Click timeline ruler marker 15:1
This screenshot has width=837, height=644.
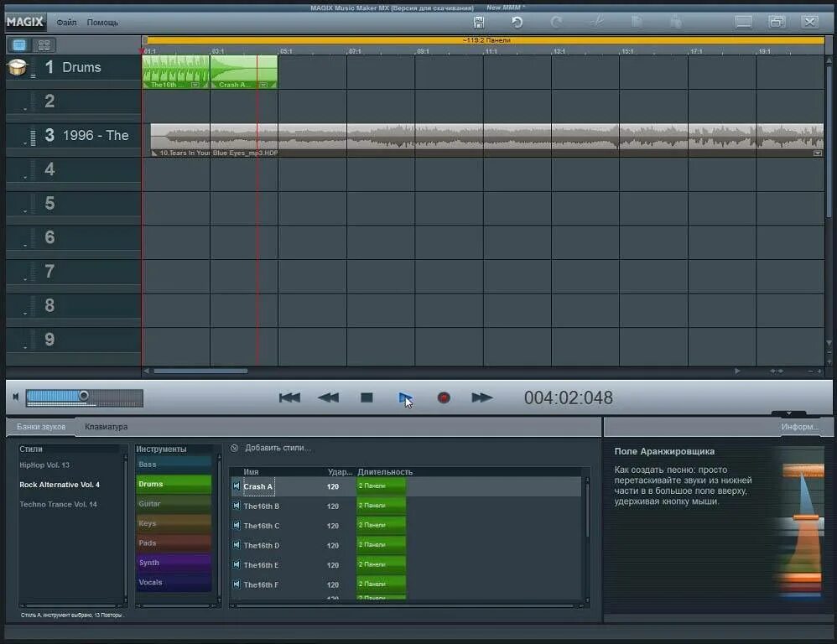pos(627,52)
